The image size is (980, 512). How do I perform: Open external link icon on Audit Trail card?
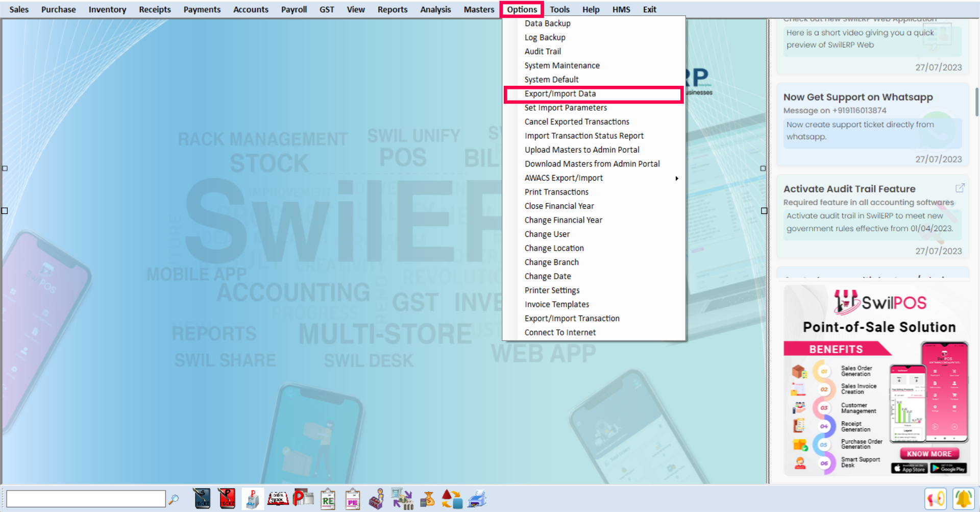point(960,188)
